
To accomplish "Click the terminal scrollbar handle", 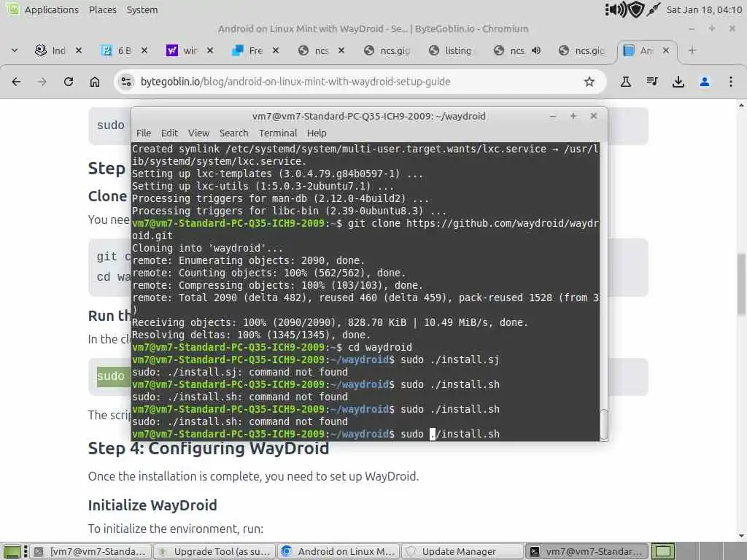I will [x=603, y=425].
